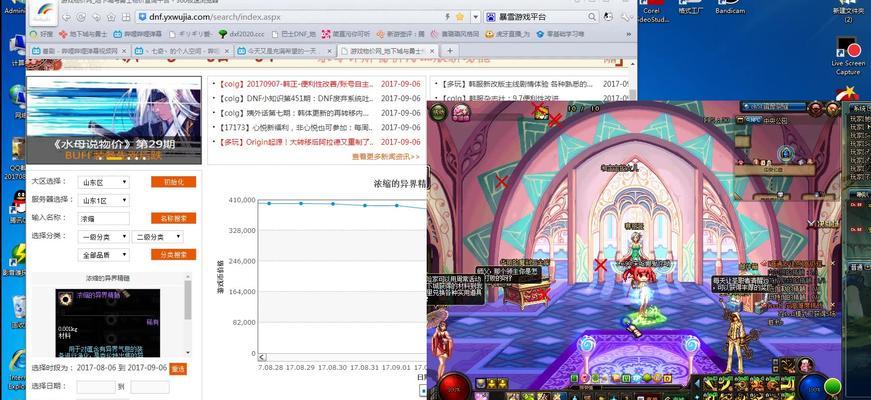Open the 查看更多新闻资讯 link
The width and height of the screenshot is (871, 400).
pyautogui.click(x=386, y=157)
